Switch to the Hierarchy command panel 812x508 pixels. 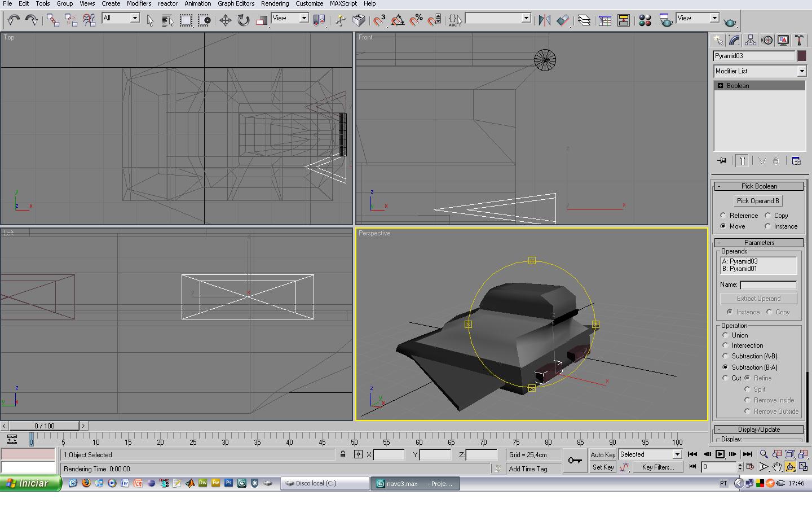[750, 40]
